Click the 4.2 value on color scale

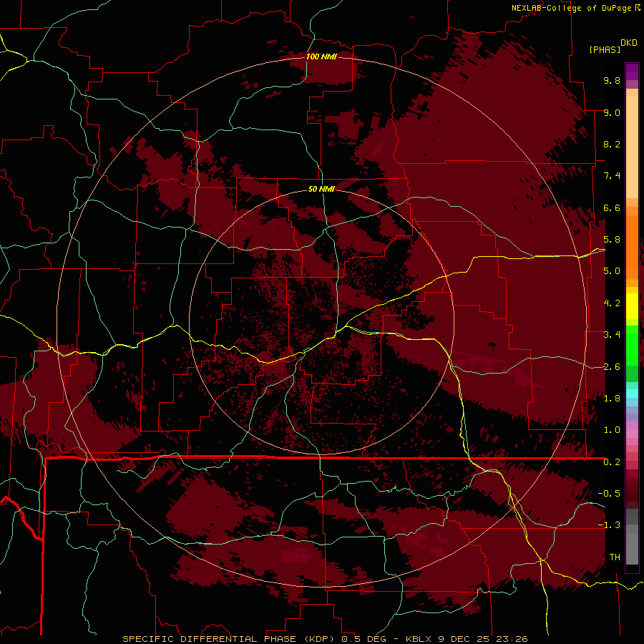(612, 303)
